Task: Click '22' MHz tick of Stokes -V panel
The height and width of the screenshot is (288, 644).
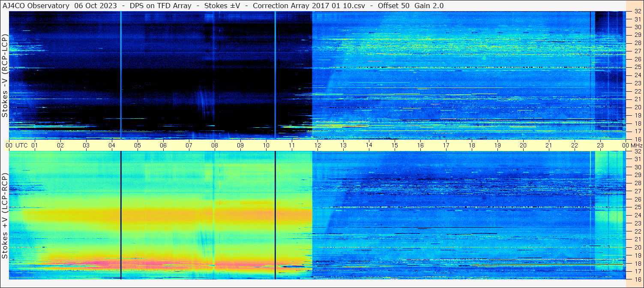Action: [637, 91]
